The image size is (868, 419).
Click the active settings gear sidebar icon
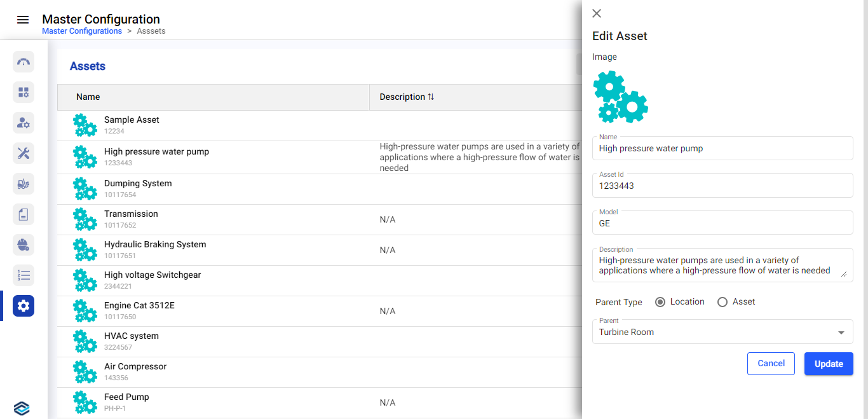pyautogui.click(x=24, y=306)
